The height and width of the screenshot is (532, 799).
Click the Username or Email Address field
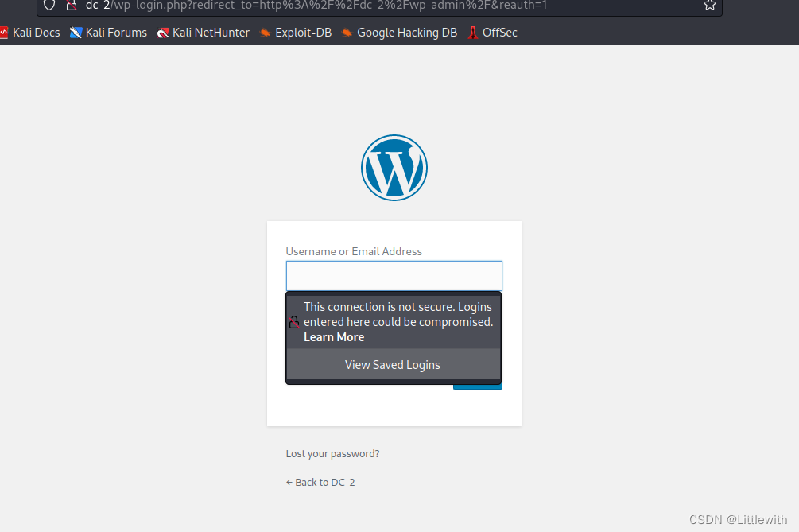394,275
